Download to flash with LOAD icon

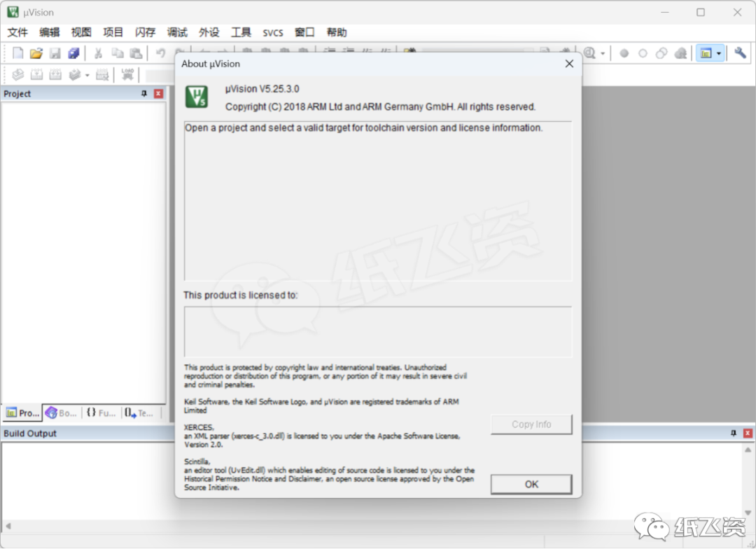tap(128, 74)
